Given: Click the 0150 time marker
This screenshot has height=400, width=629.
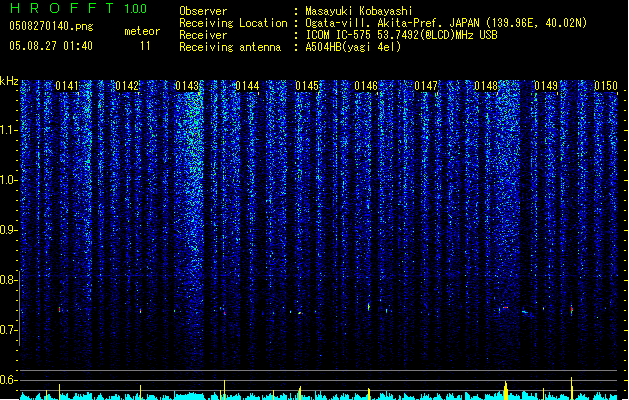Looking at the screenshot, I should [x=606, y=86].
